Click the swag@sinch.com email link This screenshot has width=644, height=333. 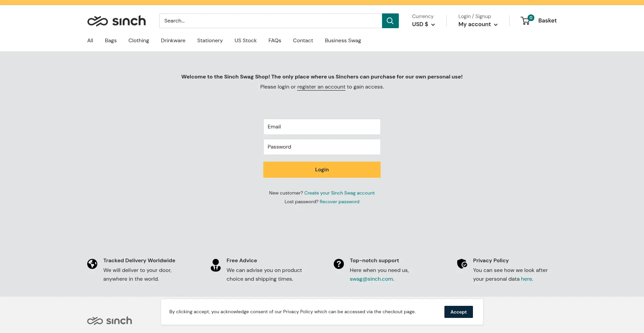[x=371, y=279]
